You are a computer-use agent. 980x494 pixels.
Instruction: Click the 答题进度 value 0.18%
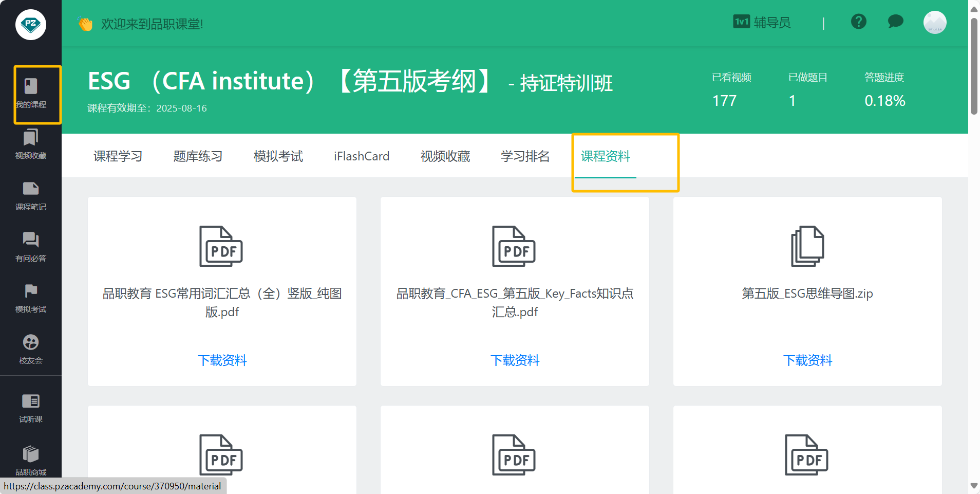click(884, 101)
